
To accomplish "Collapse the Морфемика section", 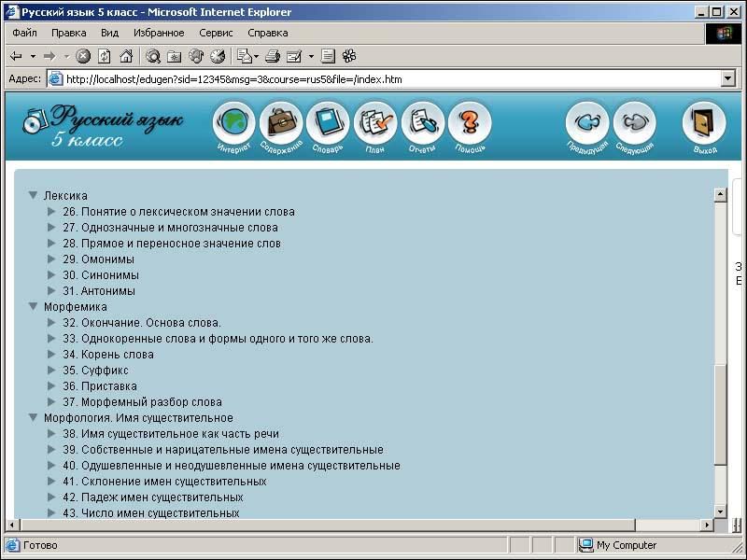I will point(33,306).
